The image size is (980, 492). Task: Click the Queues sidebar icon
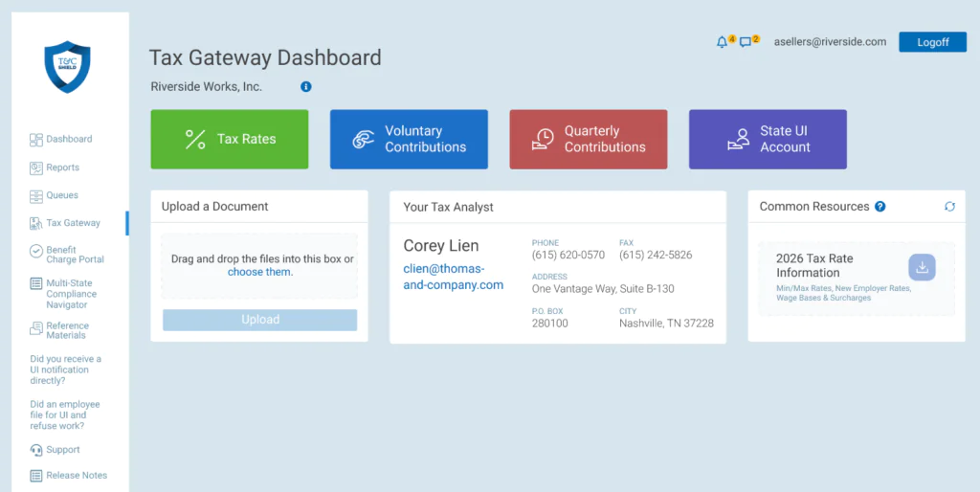click(x=36, y=195)
